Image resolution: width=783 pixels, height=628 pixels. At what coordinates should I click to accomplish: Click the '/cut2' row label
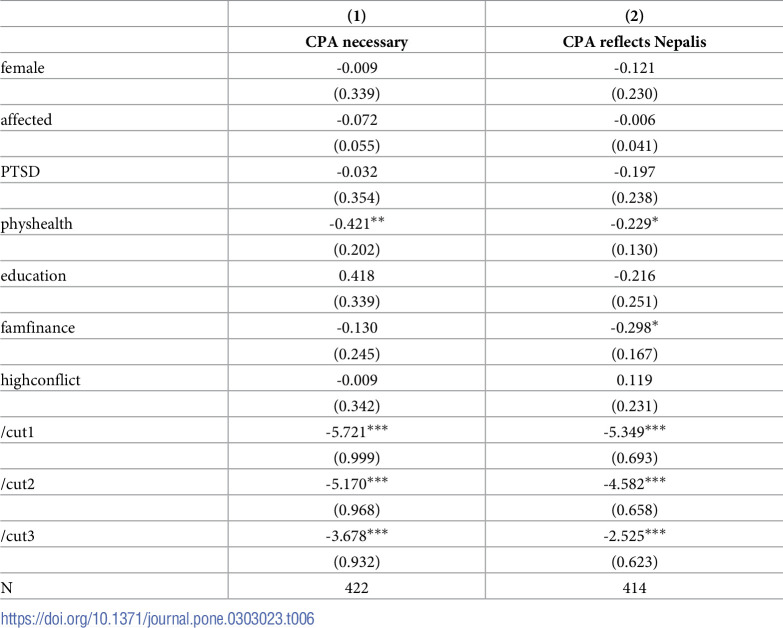[x=17, y=484]
